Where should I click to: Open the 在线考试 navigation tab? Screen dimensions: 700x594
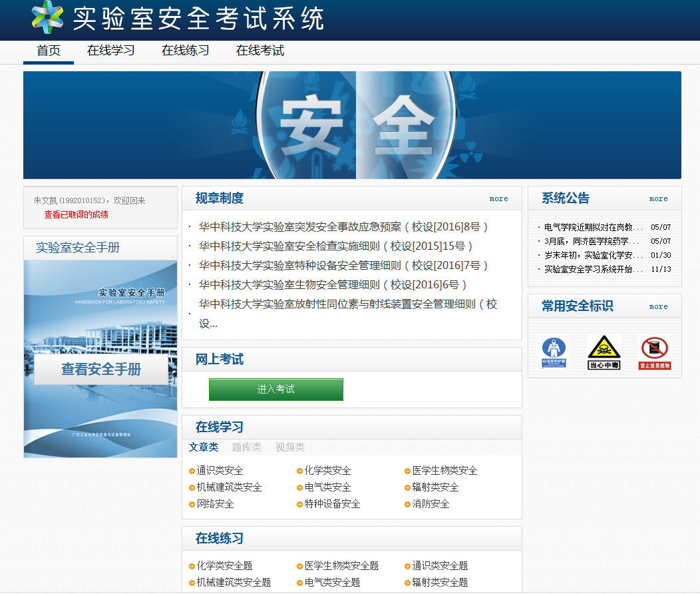(260, 51)
